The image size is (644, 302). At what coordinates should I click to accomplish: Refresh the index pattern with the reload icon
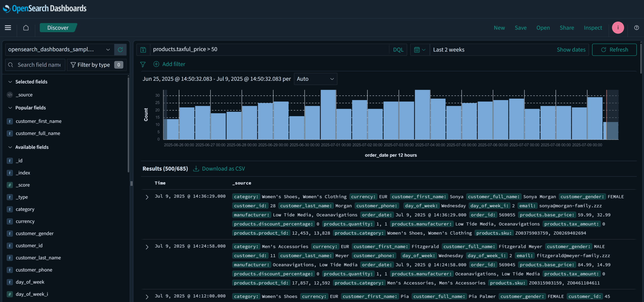pos(120,50)
